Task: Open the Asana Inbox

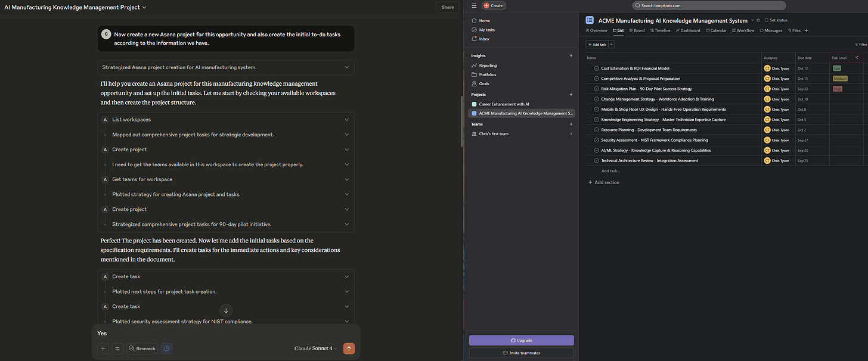Action: coord(484,39)
